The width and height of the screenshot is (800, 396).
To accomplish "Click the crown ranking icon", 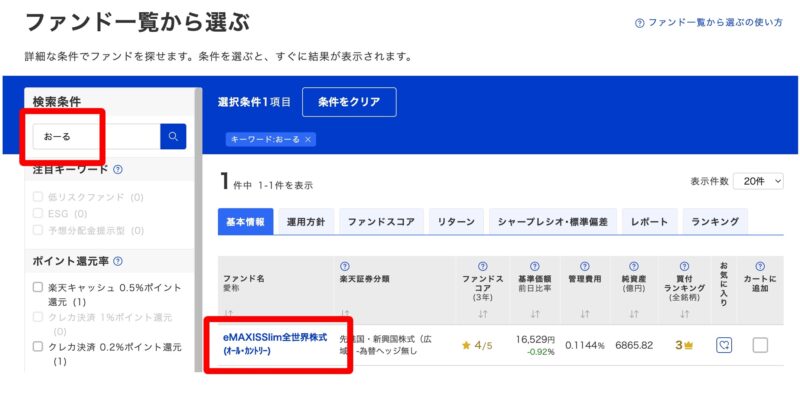I will point(689,345).
